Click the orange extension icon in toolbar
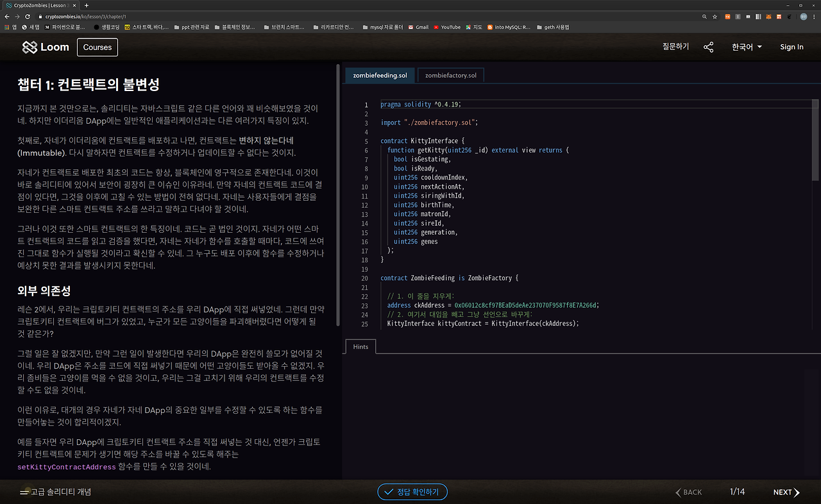The height and width of the screenshot is (504, 821). coord(727,17)
